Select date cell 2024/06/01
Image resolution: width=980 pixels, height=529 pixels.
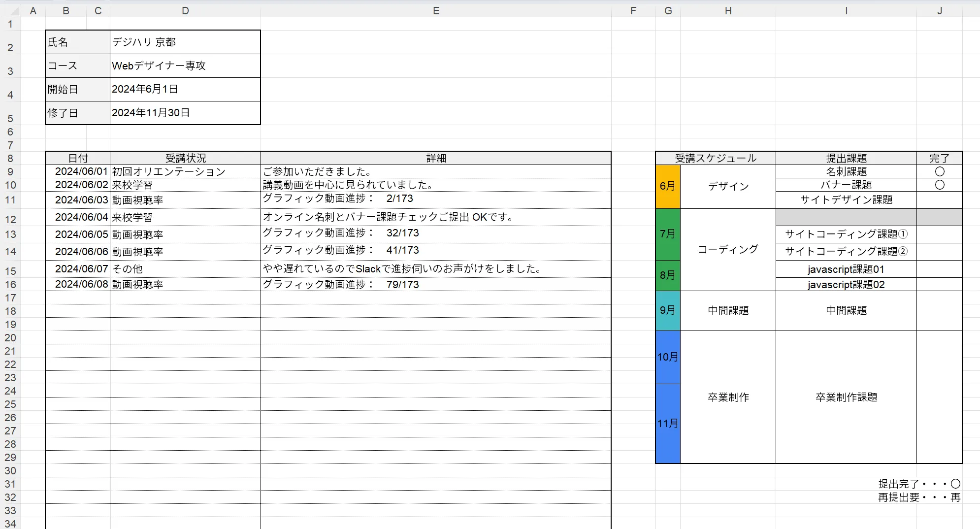[78, 171]
